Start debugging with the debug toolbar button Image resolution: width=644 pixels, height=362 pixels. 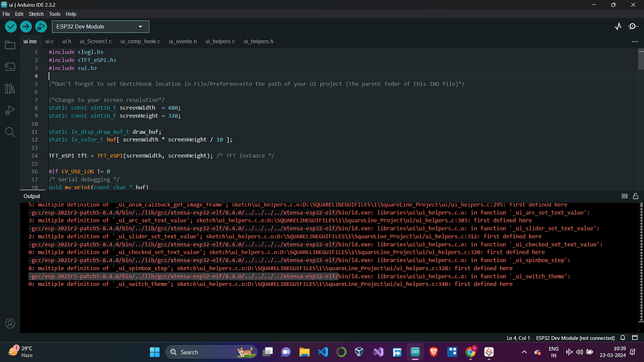[41, 26]
